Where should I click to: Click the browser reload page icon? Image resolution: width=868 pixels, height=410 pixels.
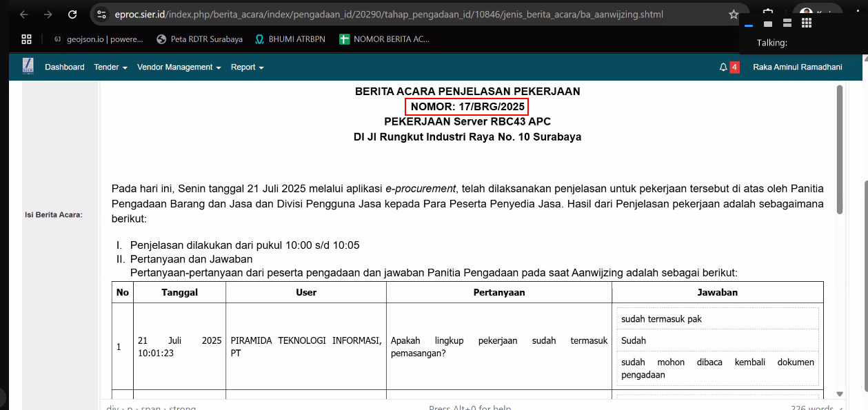coord(72,14)
